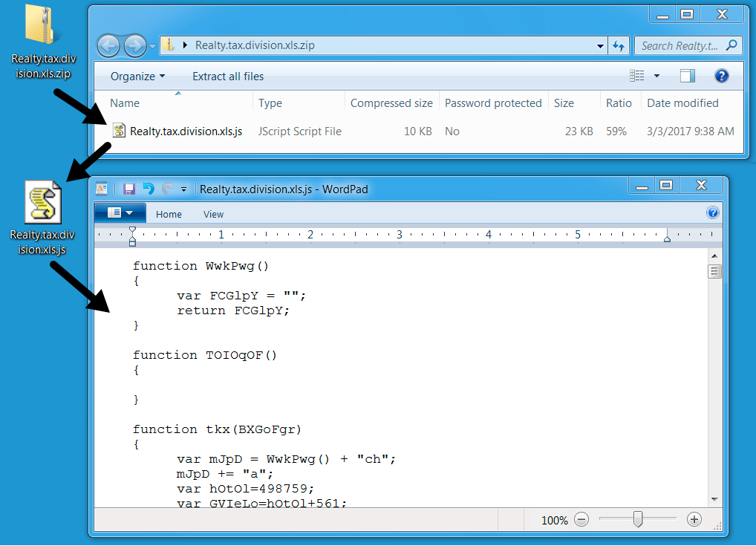This screenshot has height=546, width=756.
Task: Close the WordPad window
Action: tap(701, 185)
